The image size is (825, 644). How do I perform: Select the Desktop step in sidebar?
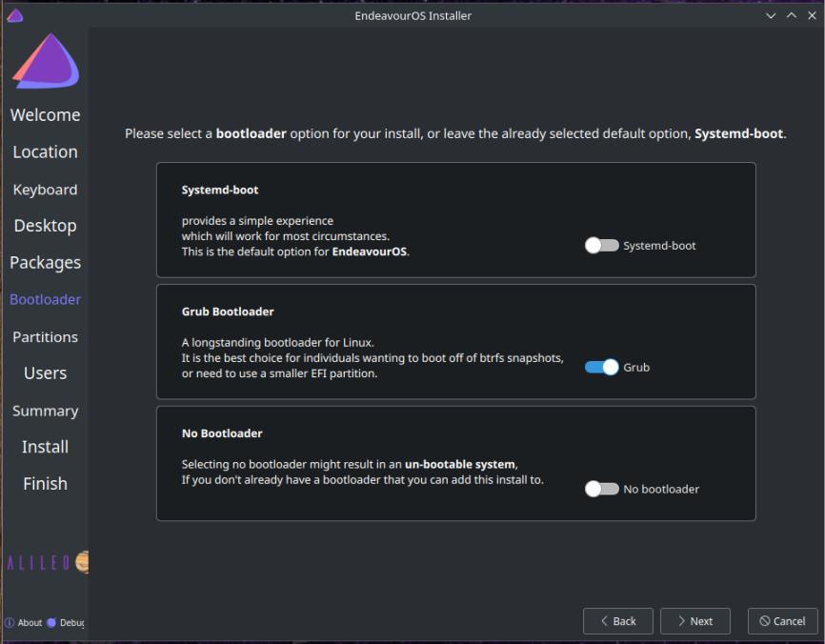coord(45,226)
